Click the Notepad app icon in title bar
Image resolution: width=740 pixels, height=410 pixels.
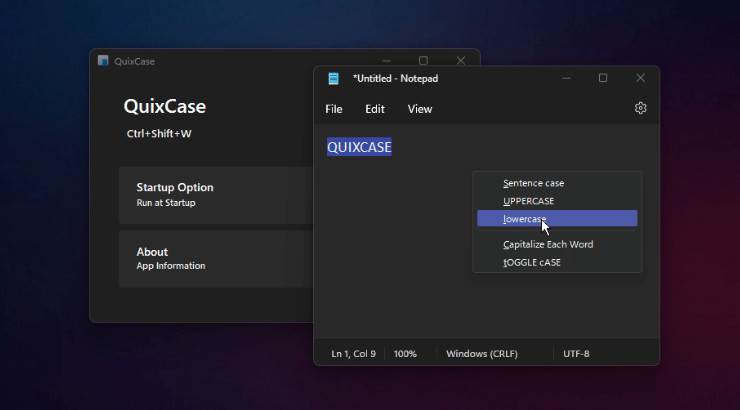(x=334, y=78)
